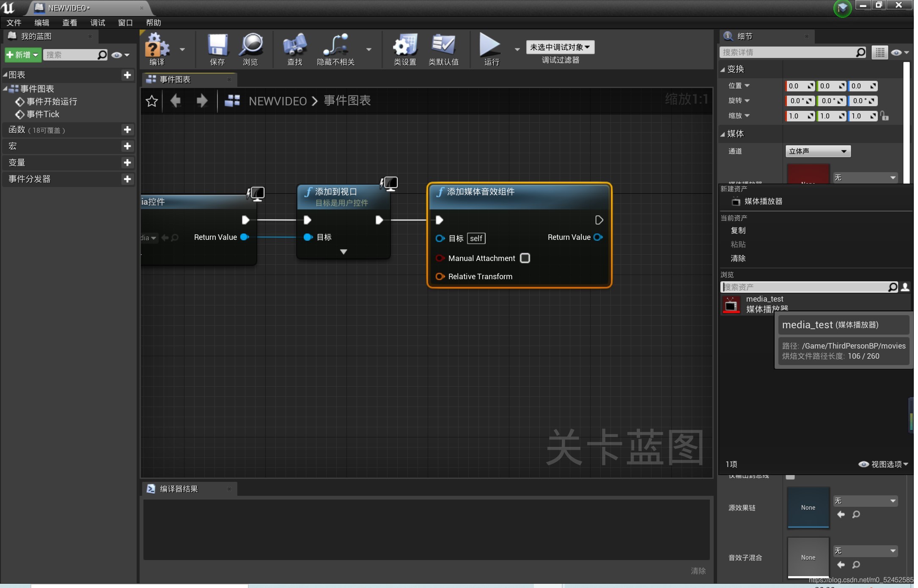Image resolution: width=918 pixels, height=588 pixels.
Task: Click the Browse (浏览) magnifier icon
Action: coord(250,45)
